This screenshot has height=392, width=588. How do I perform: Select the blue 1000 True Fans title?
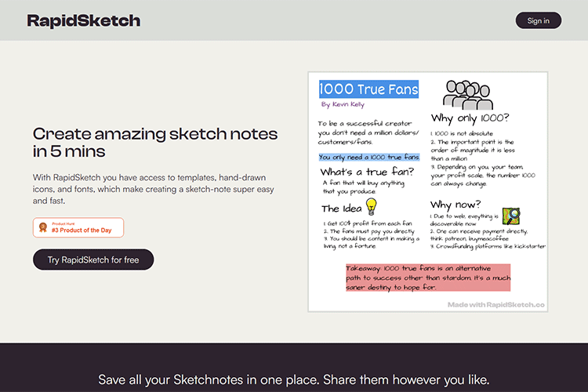pos(368,89)
